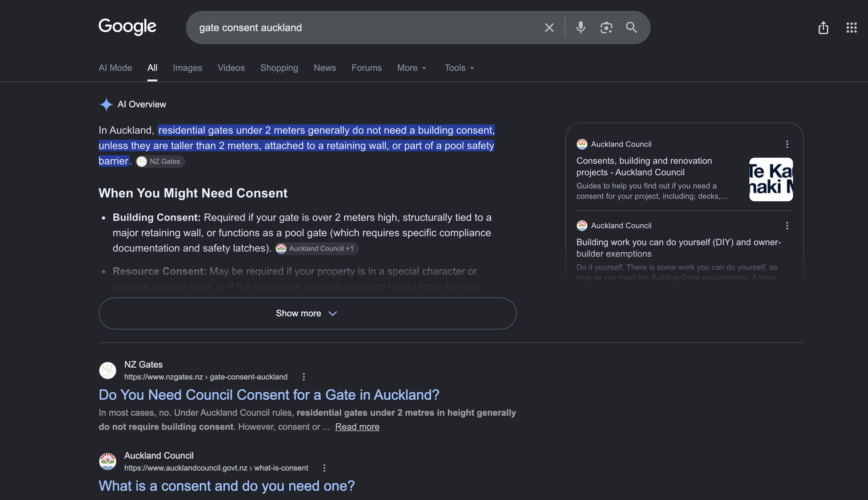Open Google Lens image search
868x500 pixels.
(606, 28)
